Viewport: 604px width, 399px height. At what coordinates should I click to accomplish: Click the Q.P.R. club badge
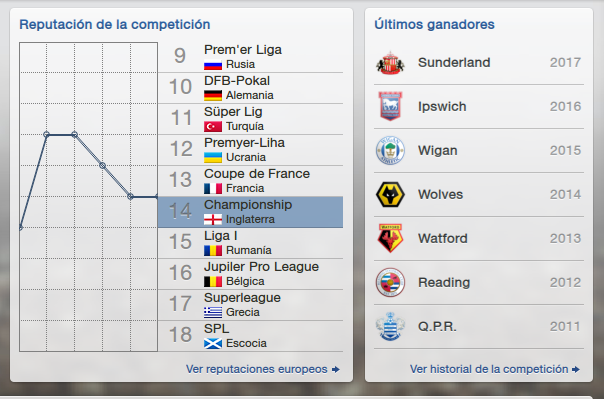tap(390, 327)
